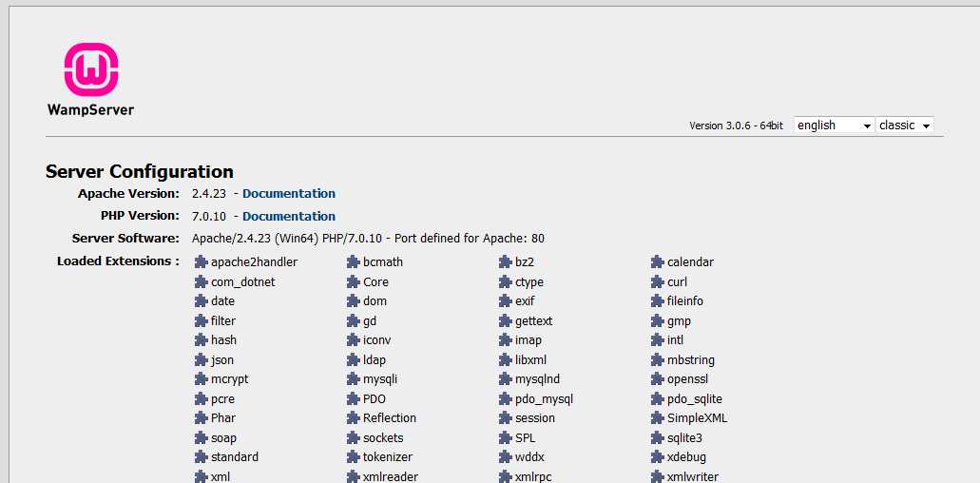The width and height of the screenshot is (980, 483).
Task: Click the Loaded Extensions label
Action: pos(118,261)
